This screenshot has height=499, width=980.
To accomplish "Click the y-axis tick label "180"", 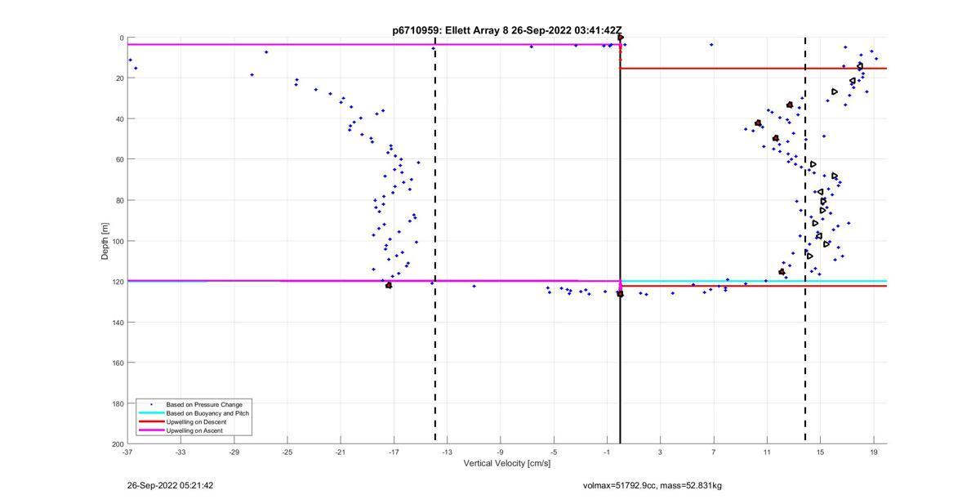I will click(x=118, y=403).
